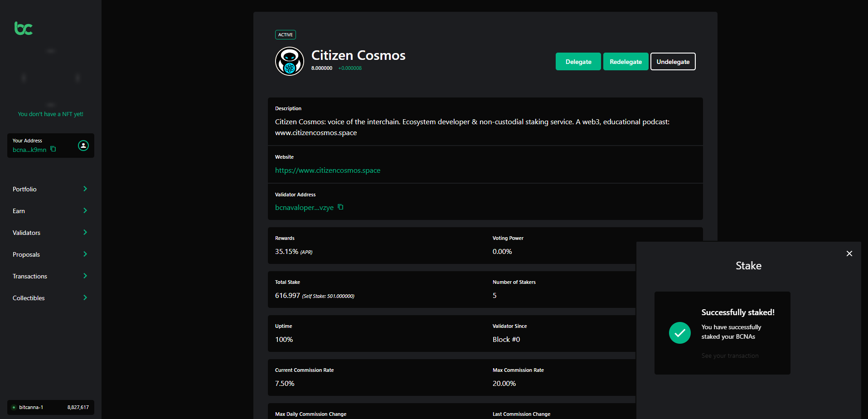Click the 0.00% voting power value

[502, 252]
